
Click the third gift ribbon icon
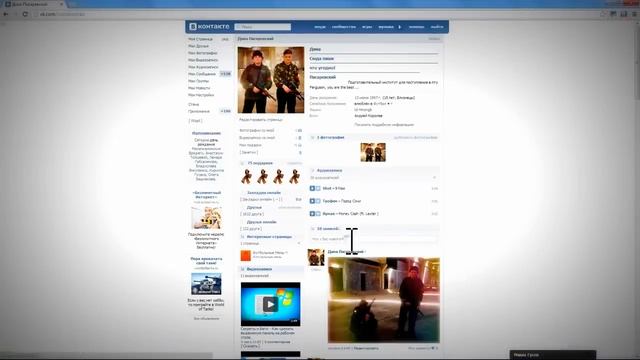[278, 177]
